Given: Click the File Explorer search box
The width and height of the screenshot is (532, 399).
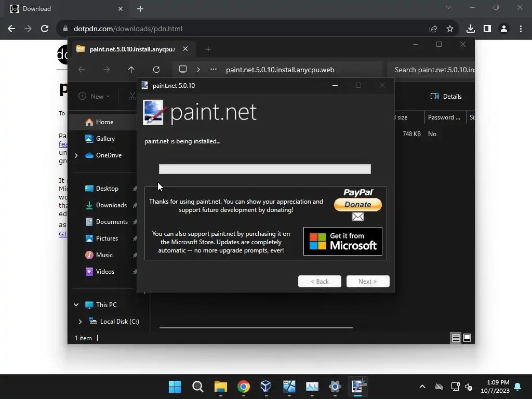Looking at the screenshot, I should pyautogui.click(x=431, y=70).
